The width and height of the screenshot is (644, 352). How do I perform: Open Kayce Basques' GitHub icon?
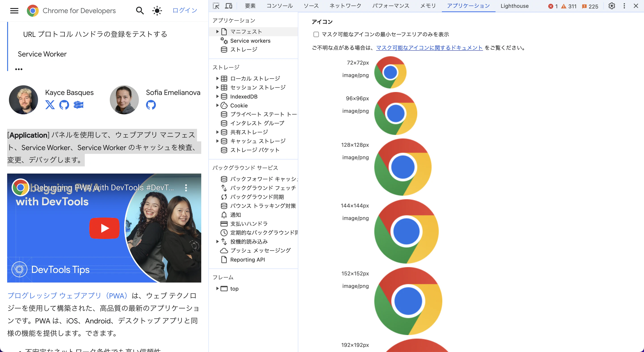pos(64,105)
